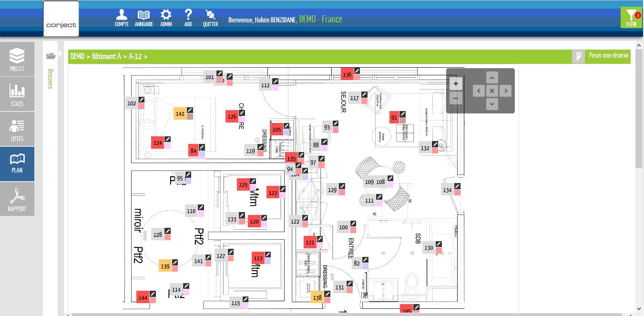Zoom in with the plus button
644x316 pixels.
pos(456,83)
